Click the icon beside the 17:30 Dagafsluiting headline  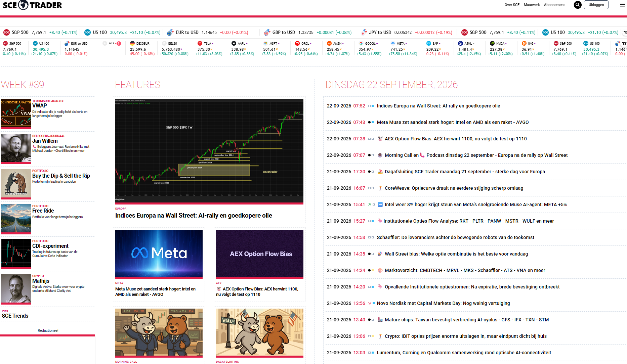[x=380, y=172]
